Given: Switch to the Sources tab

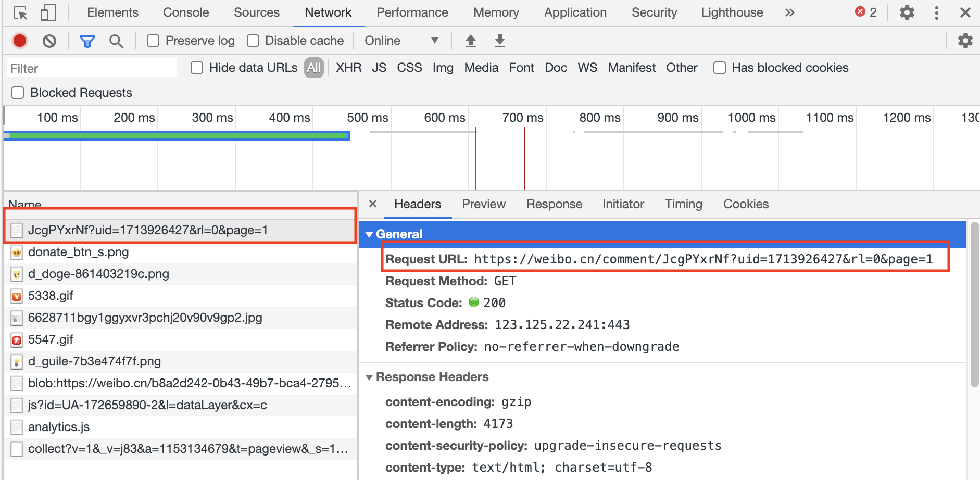Looking at the screenshot, I should [x=257, y=12].
